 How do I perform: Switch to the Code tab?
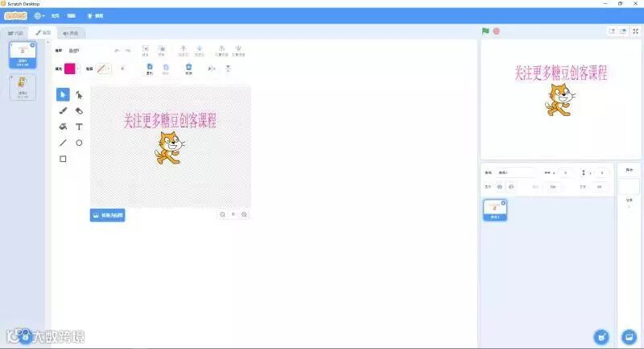(x=15, y=33)
